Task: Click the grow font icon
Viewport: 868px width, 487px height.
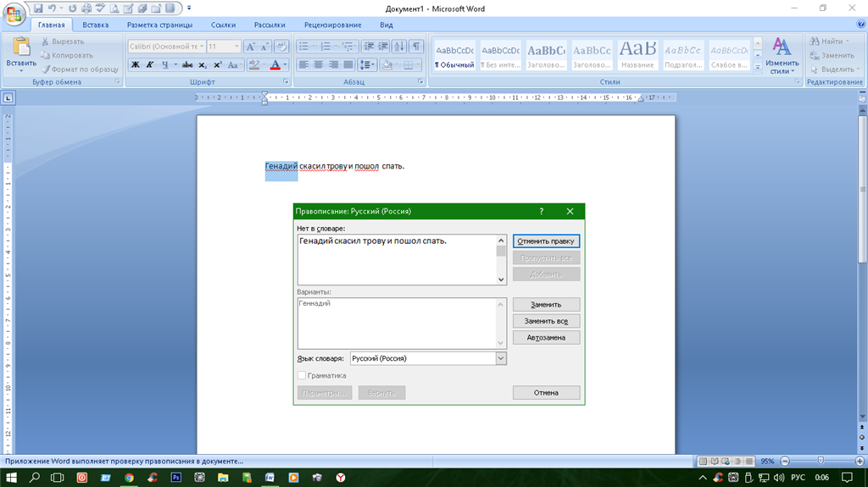Action: pyautogui.click(x=250, y=47)
